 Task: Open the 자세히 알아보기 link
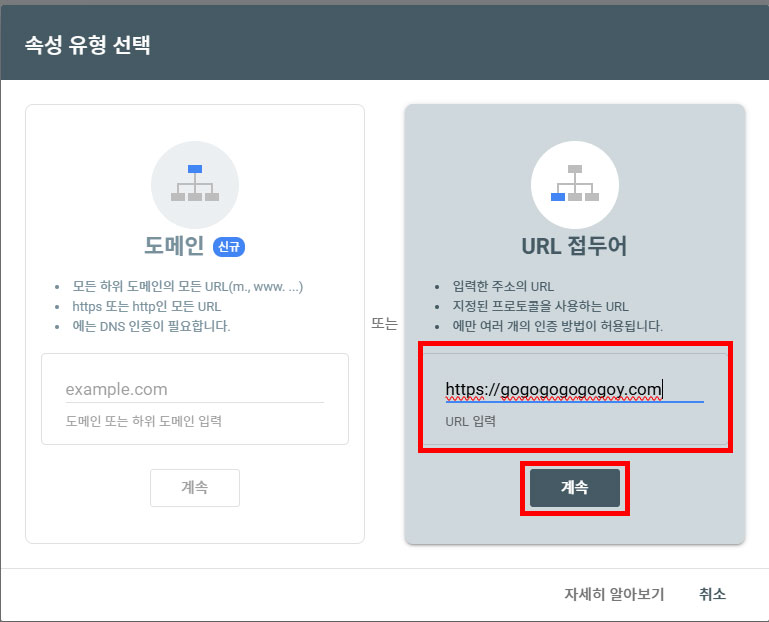point(614,595)
